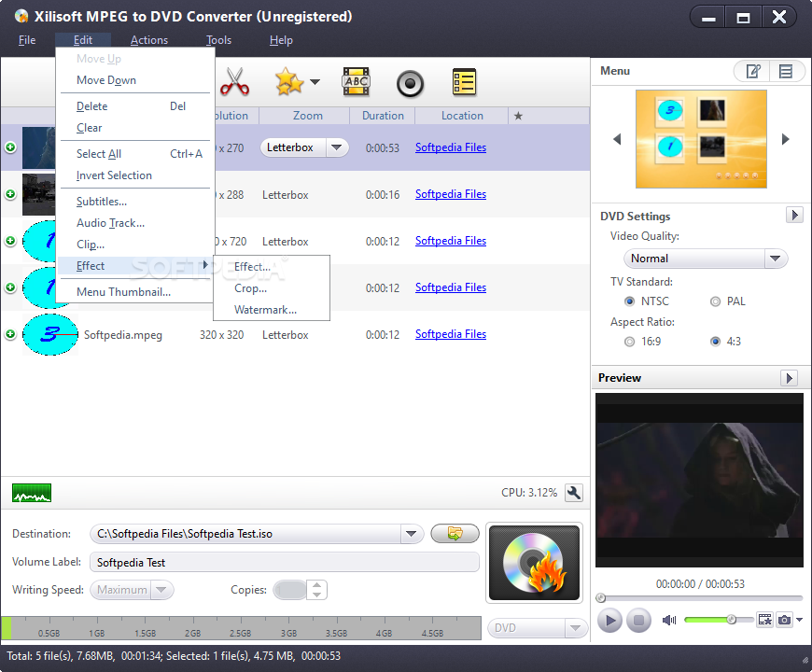
Task: Toggle the green CPU waveform graph
Action: point(32,493)
